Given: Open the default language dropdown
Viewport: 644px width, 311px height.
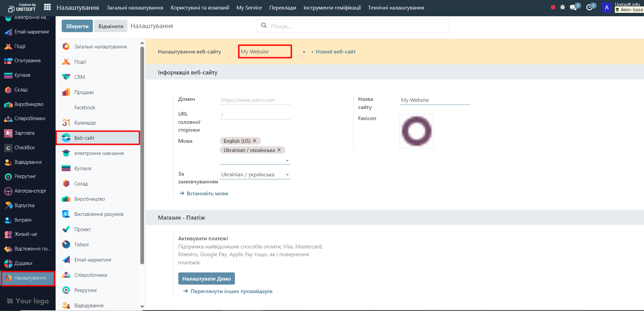Looking at the screenshot, I should 287,175.
